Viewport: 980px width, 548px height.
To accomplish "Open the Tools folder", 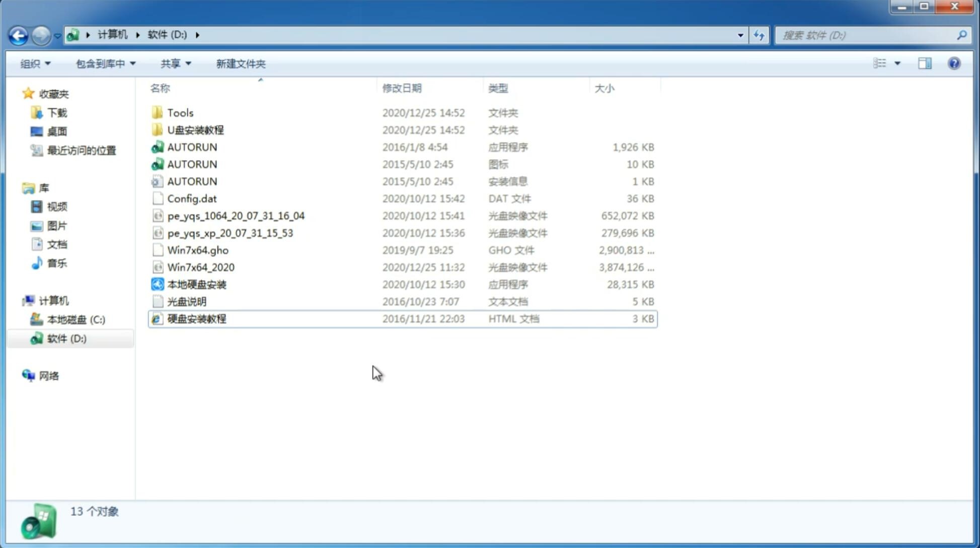I will pyautogui.click(x=180, y=112).
